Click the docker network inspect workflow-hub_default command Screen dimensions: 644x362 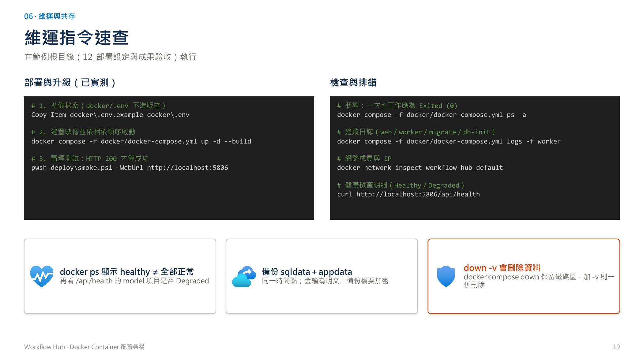pos(420,168)
